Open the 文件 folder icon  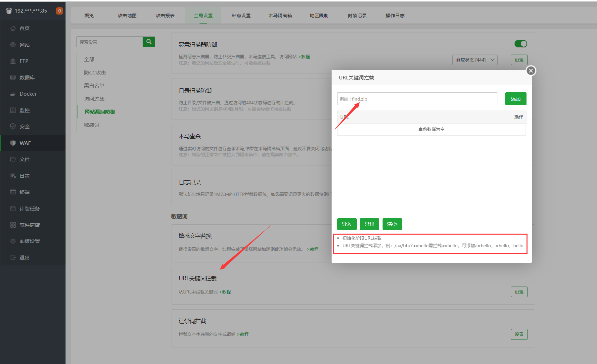click(x=13, y=159)
